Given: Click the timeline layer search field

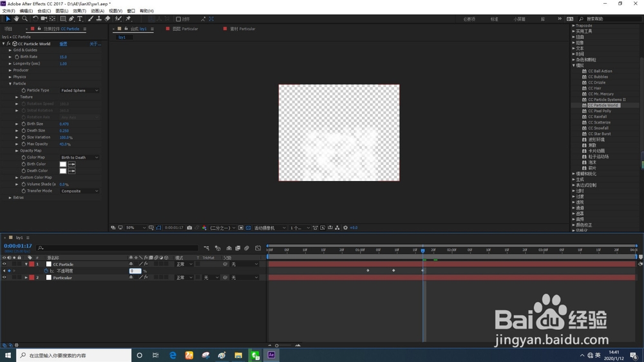Looking at the screenshot, I should (x=117, y=248).
